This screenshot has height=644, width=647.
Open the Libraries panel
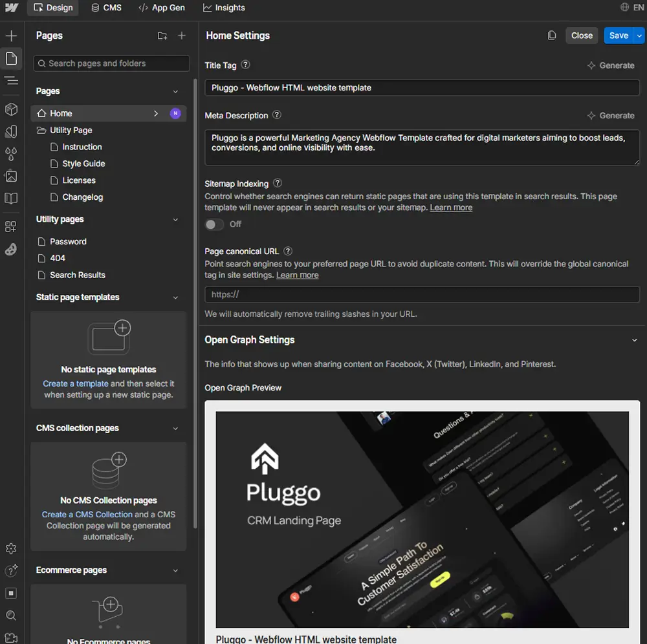(x=10, y=199)
